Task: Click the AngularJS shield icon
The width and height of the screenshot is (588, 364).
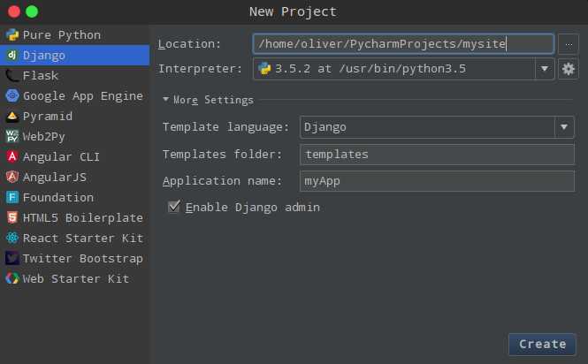Action: 12,177
